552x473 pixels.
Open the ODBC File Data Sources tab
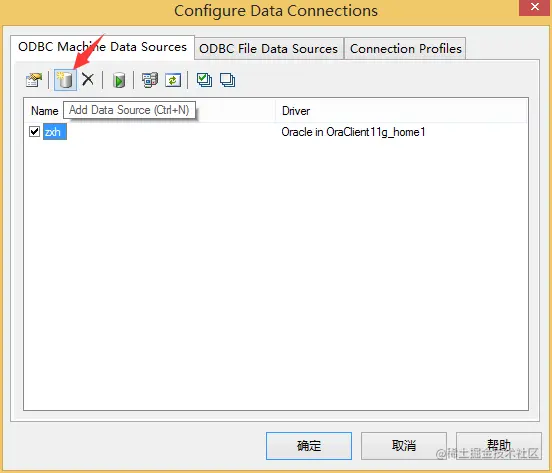(269, 49)
